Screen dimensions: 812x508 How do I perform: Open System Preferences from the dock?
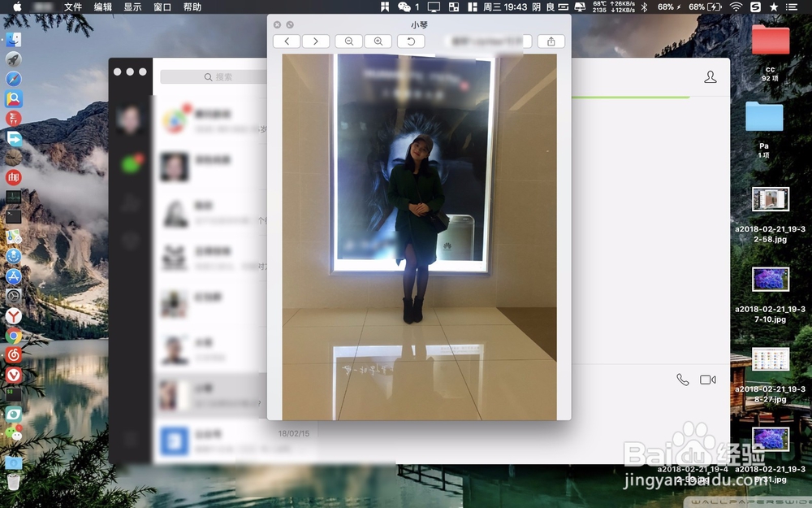point(14,296)
